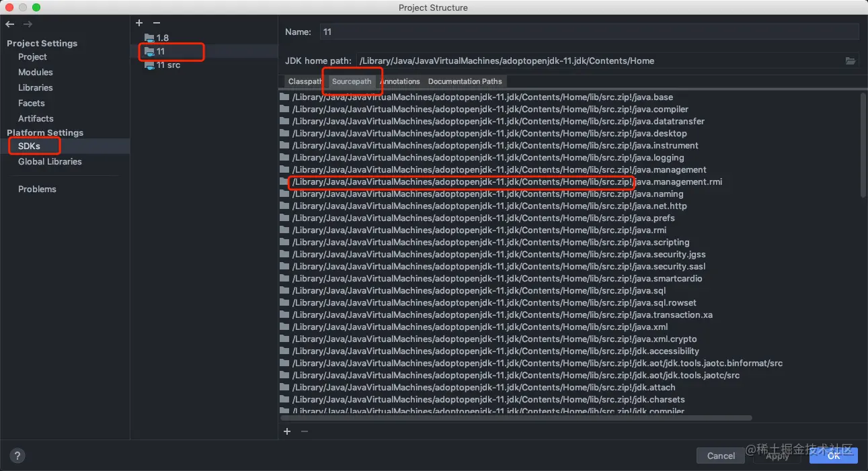Image resolution: width=868 pixels, height=471 pixels.
Task: Select the jdk.aot/jdk.tools.jaotc/src path row
Action: (569, 375)
